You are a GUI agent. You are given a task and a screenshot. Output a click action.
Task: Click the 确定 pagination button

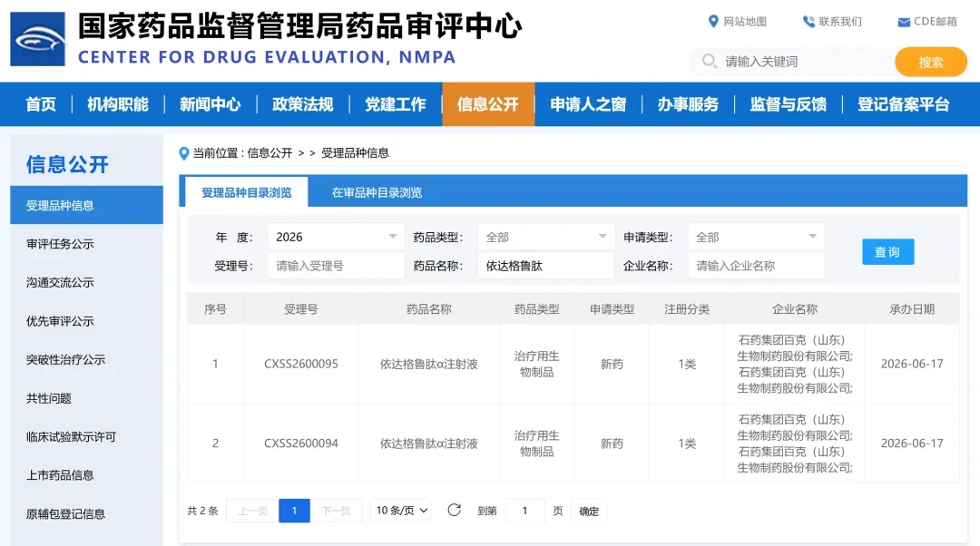tap(589, 511)
